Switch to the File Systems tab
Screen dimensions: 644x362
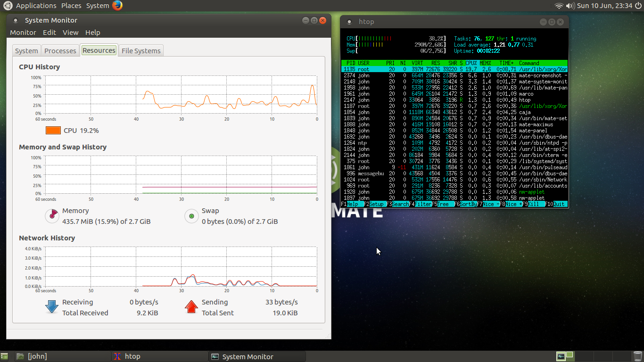coord(141,51)
